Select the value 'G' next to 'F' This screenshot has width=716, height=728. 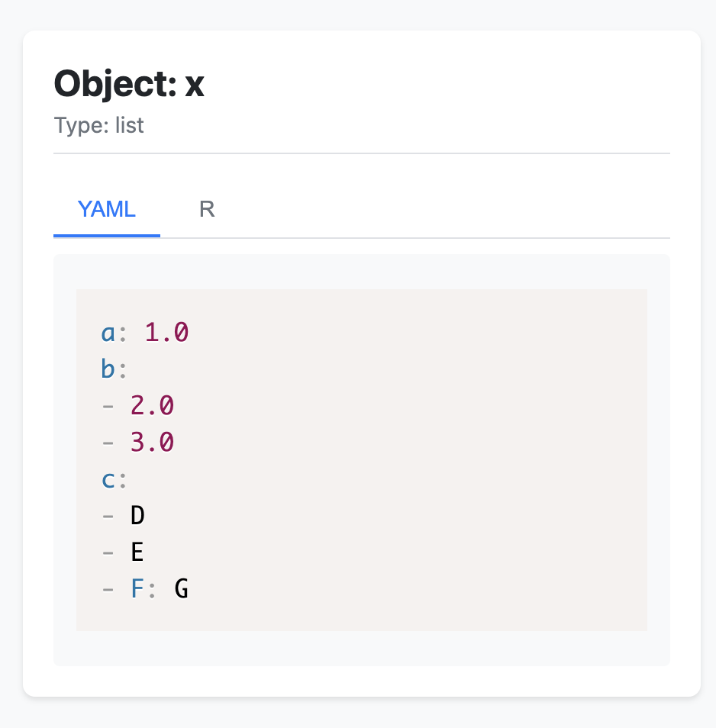pyautogui.click(x=181, y=588)
